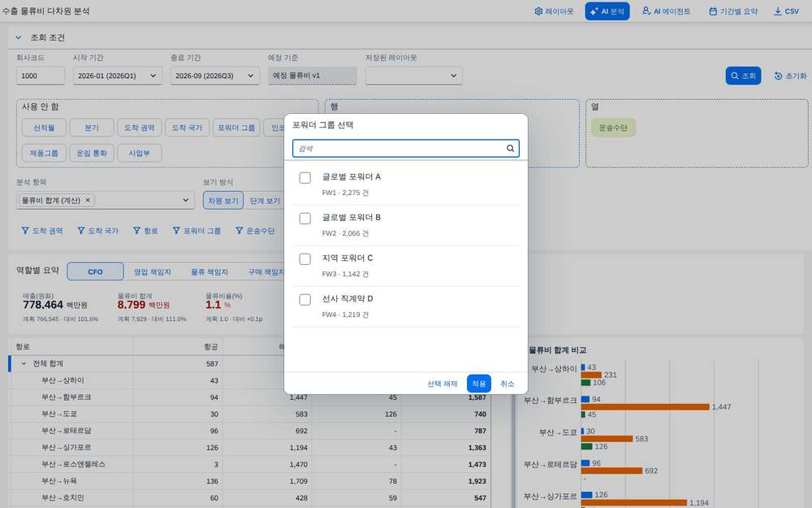Click the green 운송수단 column chip
Image resolution: width=812 pixels, height=508 pixels.
[x=613, y=128]
